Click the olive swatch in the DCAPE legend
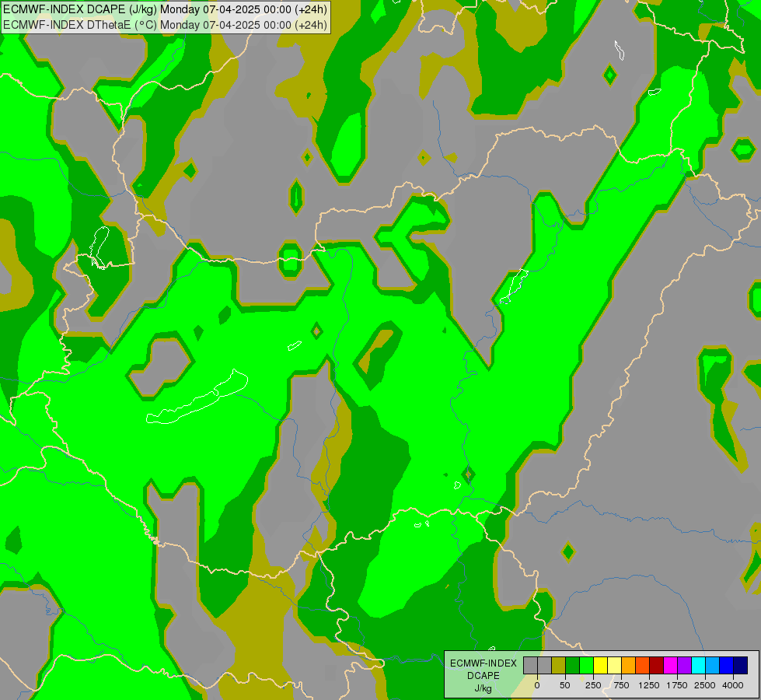Screen dimensions: 761x700 [x=559, y=665]
